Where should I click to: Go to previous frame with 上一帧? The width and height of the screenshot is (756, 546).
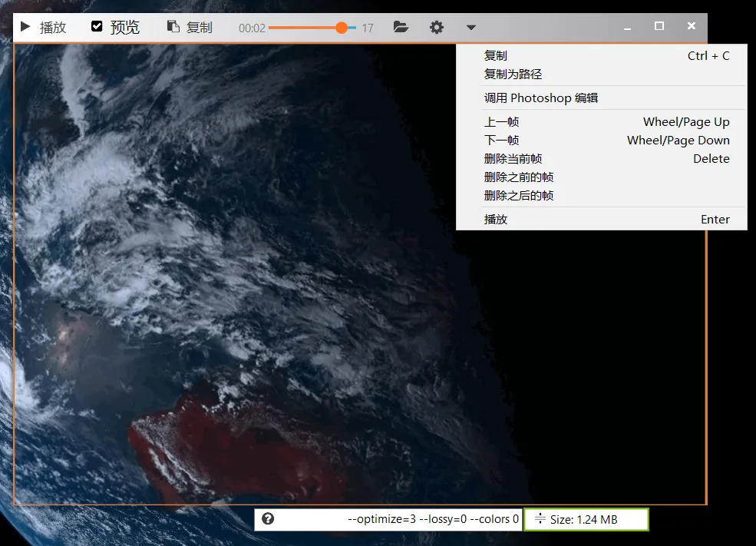pos(602,122)
